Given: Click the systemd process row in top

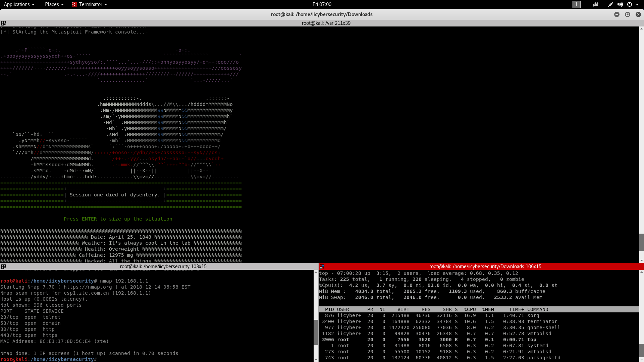Looking at the screenshot, I should [x=479, y=346].
